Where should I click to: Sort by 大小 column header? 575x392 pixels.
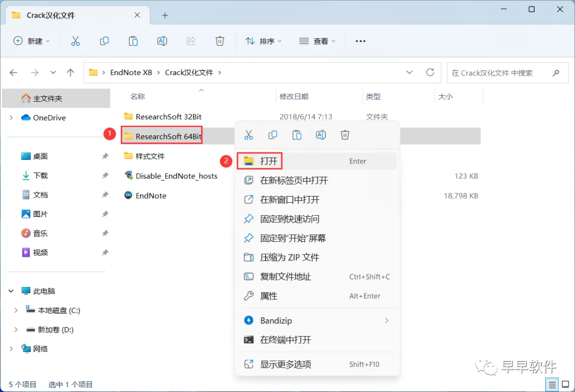click(445, 96)
